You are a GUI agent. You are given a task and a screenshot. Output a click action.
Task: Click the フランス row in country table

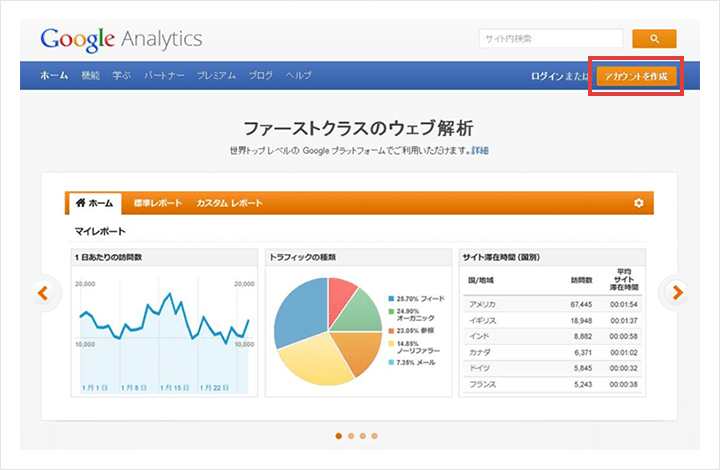click(552, 384)
